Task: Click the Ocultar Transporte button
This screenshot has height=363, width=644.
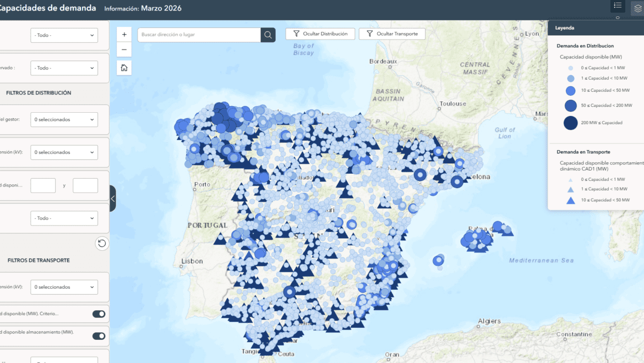Action: point(392,34)
